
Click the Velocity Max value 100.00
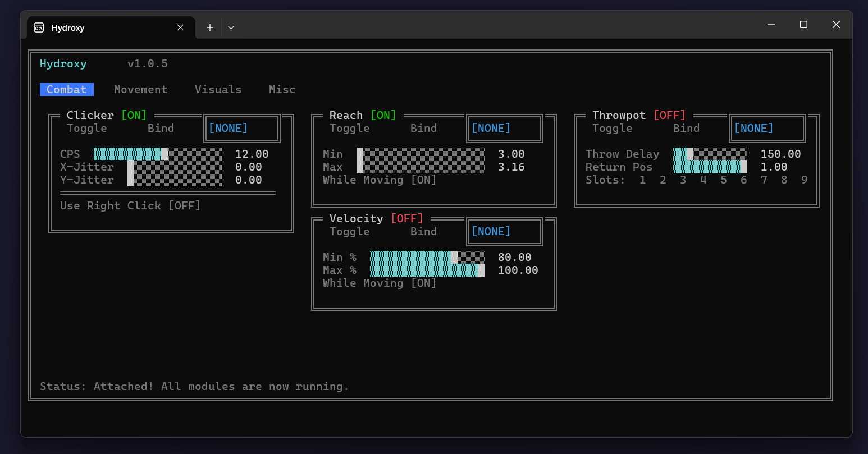[x=518, y=270]
